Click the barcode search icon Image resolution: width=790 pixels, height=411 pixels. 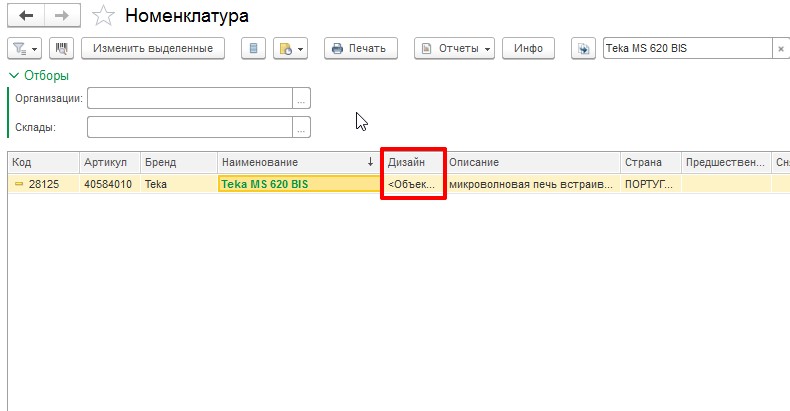click(x=62, y=48)
